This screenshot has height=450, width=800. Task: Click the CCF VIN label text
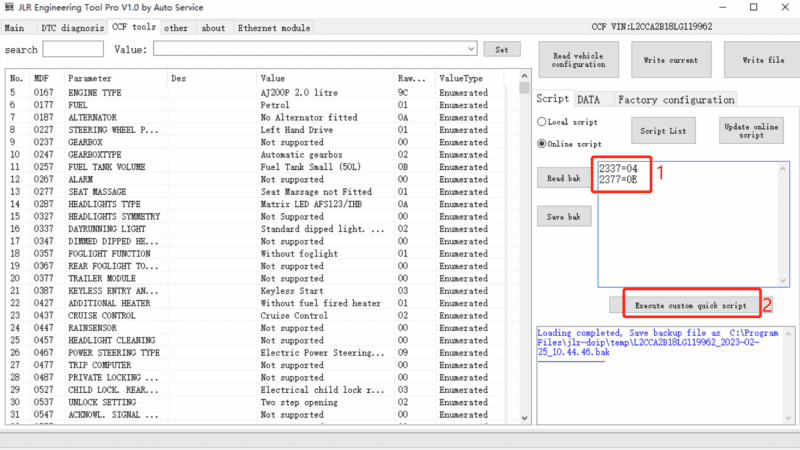(x=652, y=27)
